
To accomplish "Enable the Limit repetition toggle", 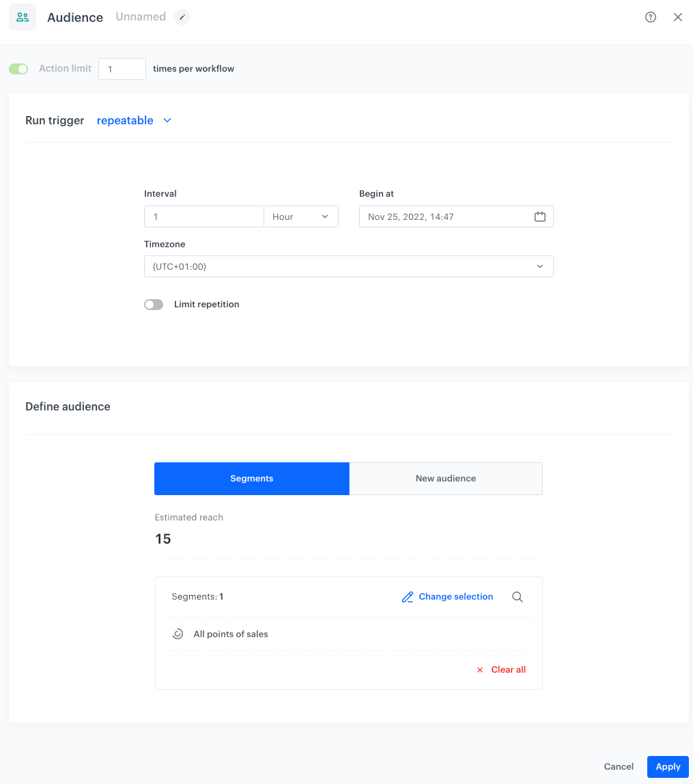I will coord(154,304).
